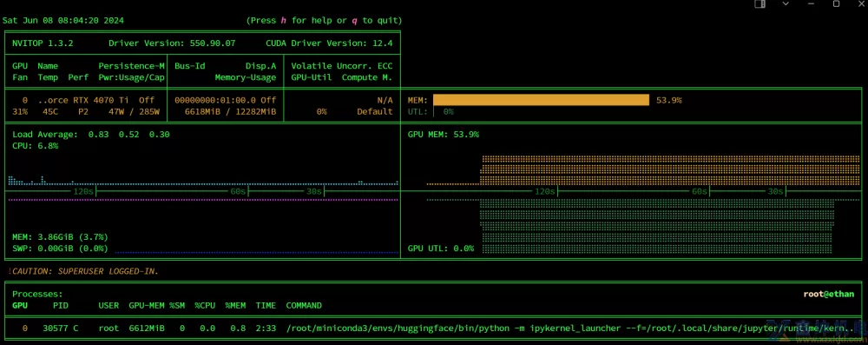The image size is (868, 345).
Task: Click the %MEM column header in Processes
Action: click(x=235, y=306)
